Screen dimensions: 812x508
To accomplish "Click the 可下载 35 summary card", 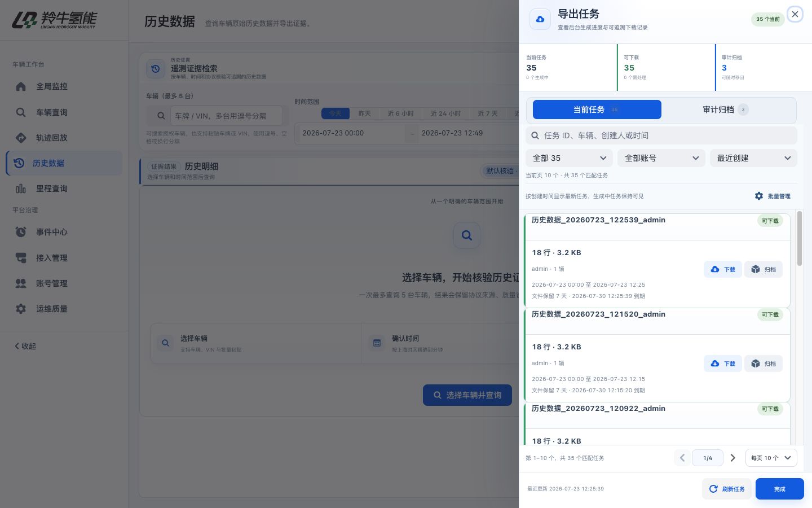I will (x=666, y=67).
